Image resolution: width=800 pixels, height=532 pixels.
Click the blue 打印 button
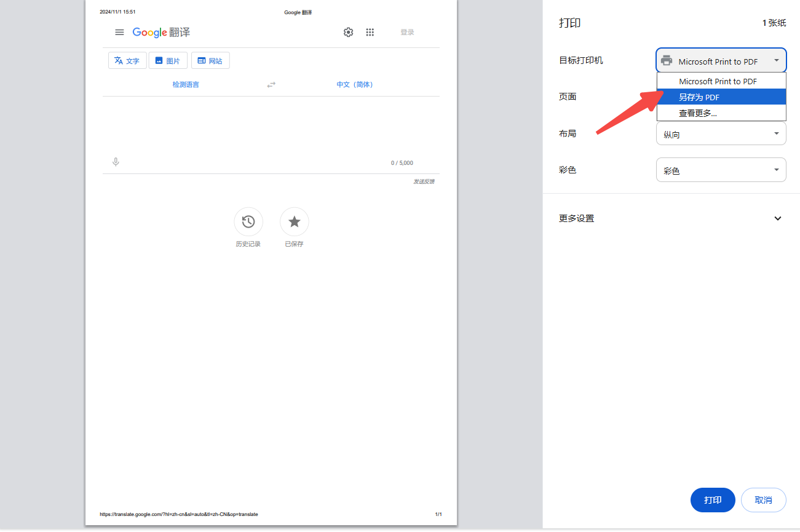click(713, 500)
